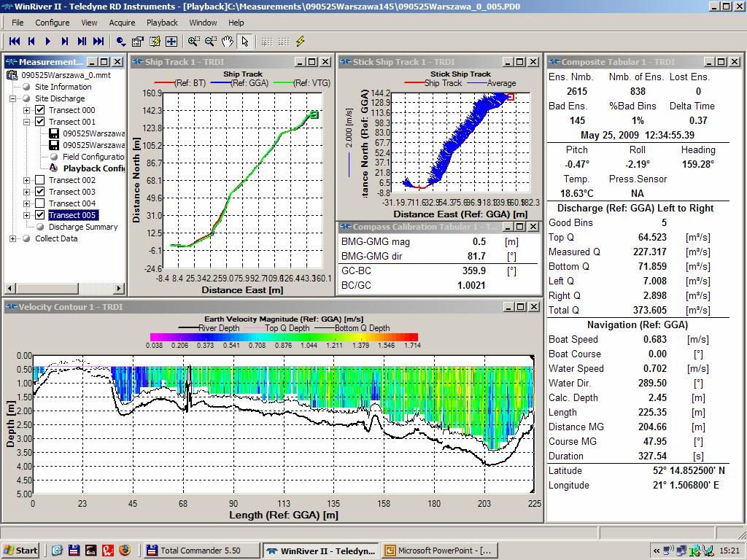Select the second 090525Warszawa data file
Image resolution: width=747 pixels, height=560 pixels.
[94, 145]
